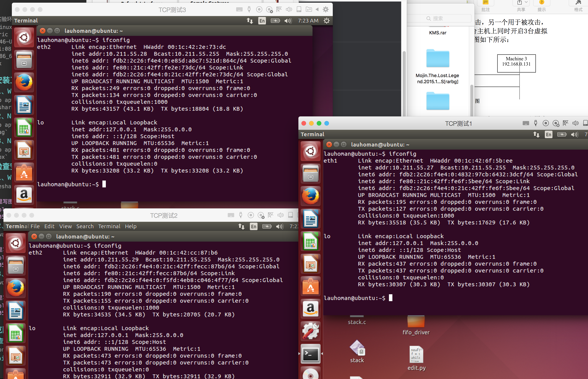Click the connected CD/DVD icon in TCP测试3 toolbar
The image size is (588, 379).
tap(259, 10)
